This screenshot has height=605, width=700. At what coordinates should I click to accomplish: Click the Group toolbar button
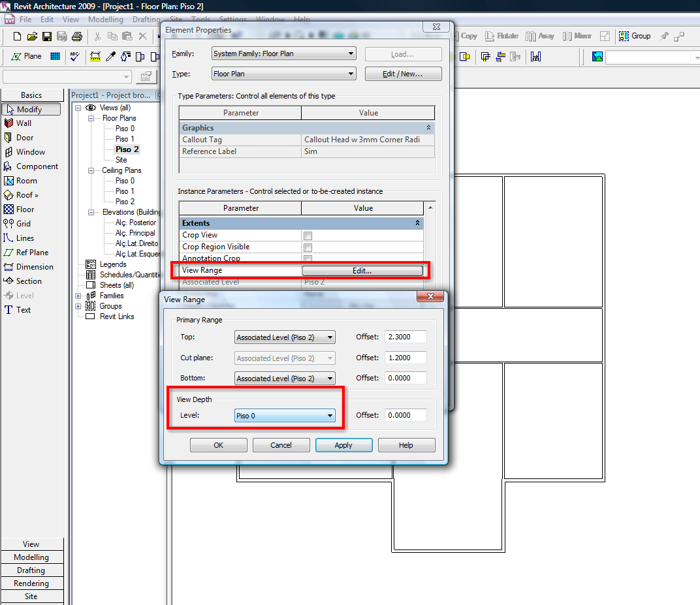pyautogui.click(x=634, y=37)
